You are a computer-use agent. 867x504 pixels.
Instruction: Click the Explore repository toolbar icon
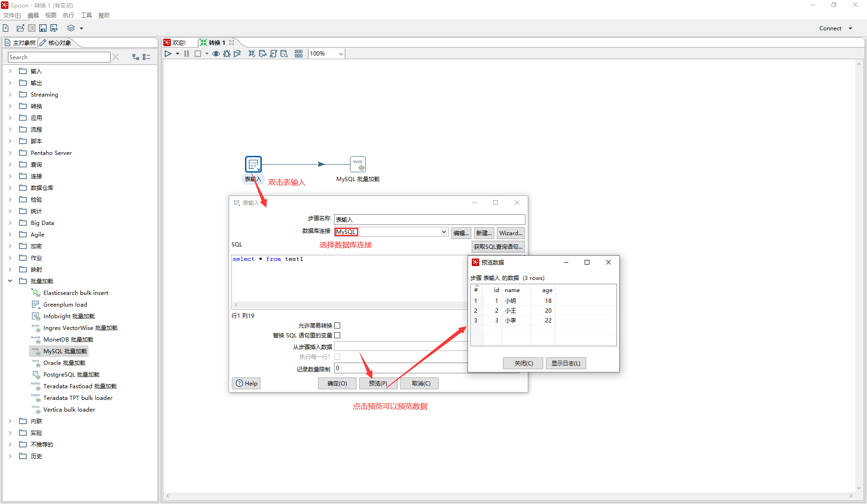(32, 28)
